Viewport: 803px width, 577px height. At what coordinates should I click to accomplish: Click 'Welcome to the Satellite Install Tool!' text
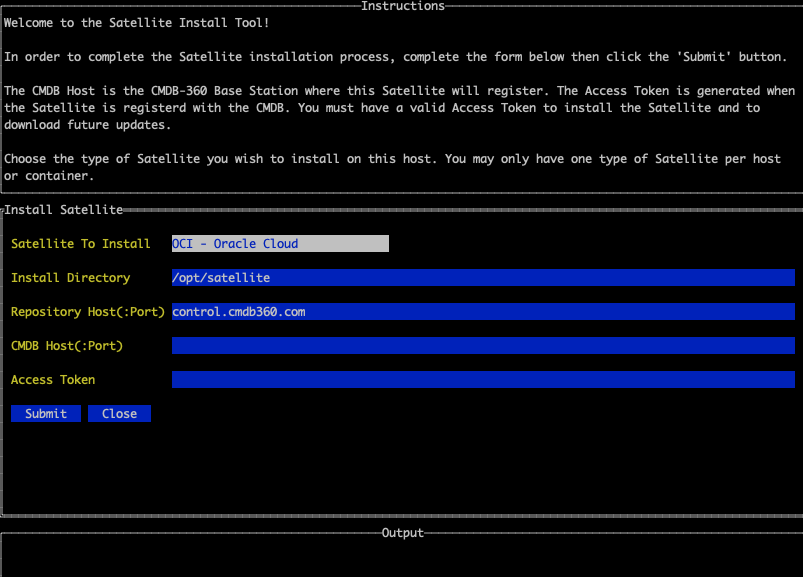(136, 23)
